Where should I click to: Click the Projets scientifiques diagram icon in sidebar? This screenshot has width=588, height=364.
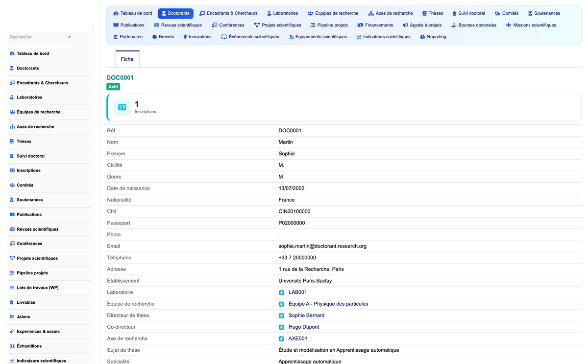coord(12,258)
